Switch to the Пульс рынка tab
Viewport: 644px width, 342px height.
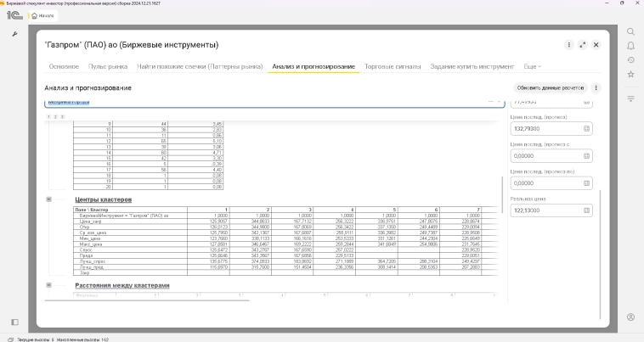108,66
